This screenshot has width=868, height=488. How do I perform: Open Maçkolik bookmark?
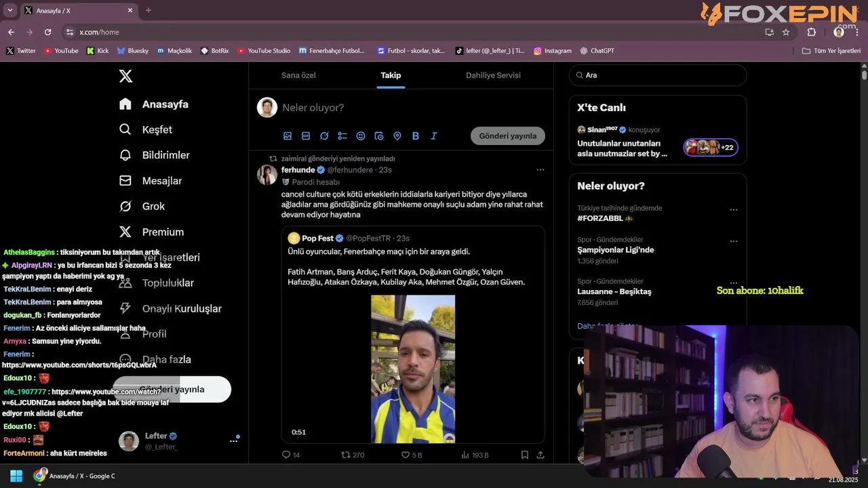pos(174,51)
